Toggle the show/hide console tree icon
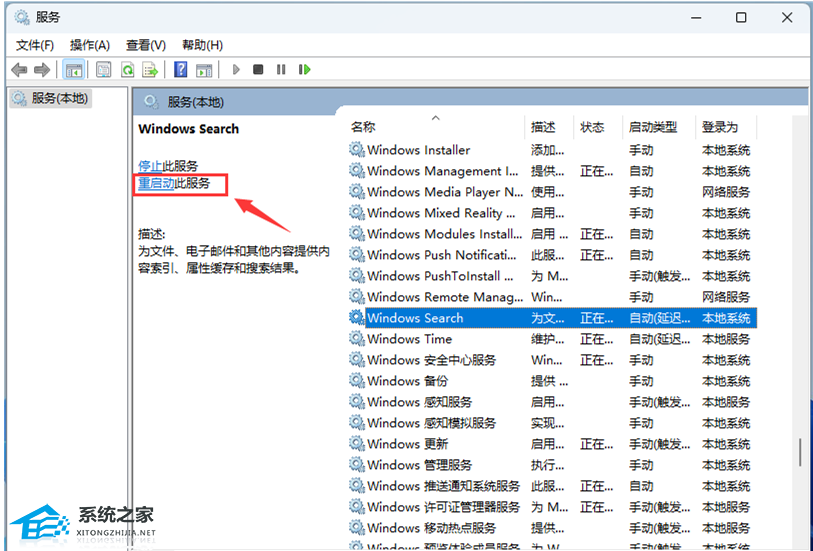The width and height of the screenshot is (813, 551). 74,69
